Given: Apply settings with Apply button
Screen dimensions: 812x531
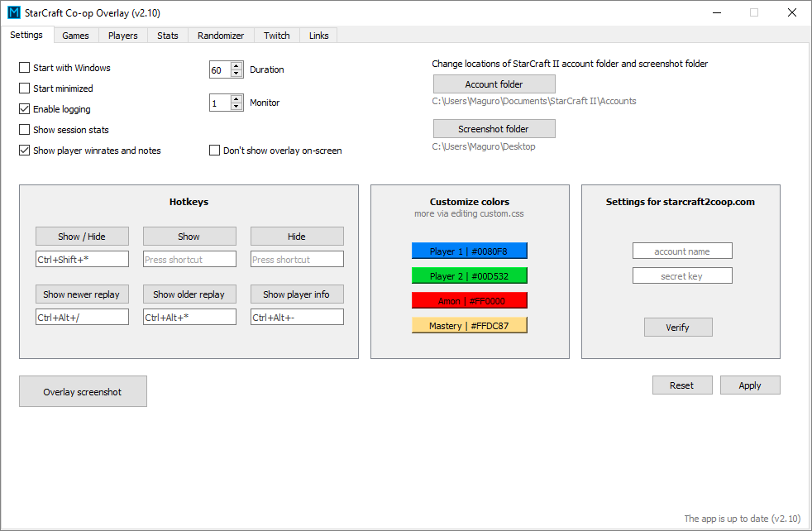Looking at the screenshot, I should tap(750, 385).
